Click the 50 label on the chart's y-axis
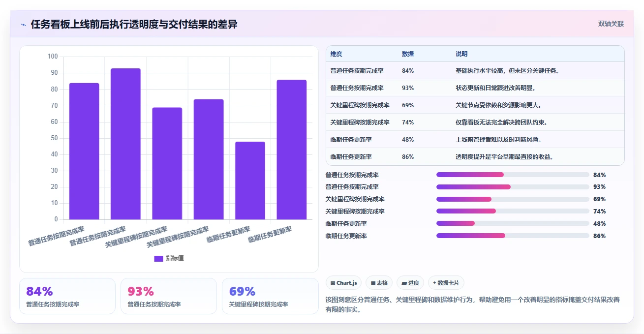 click(x=54, y=138)
